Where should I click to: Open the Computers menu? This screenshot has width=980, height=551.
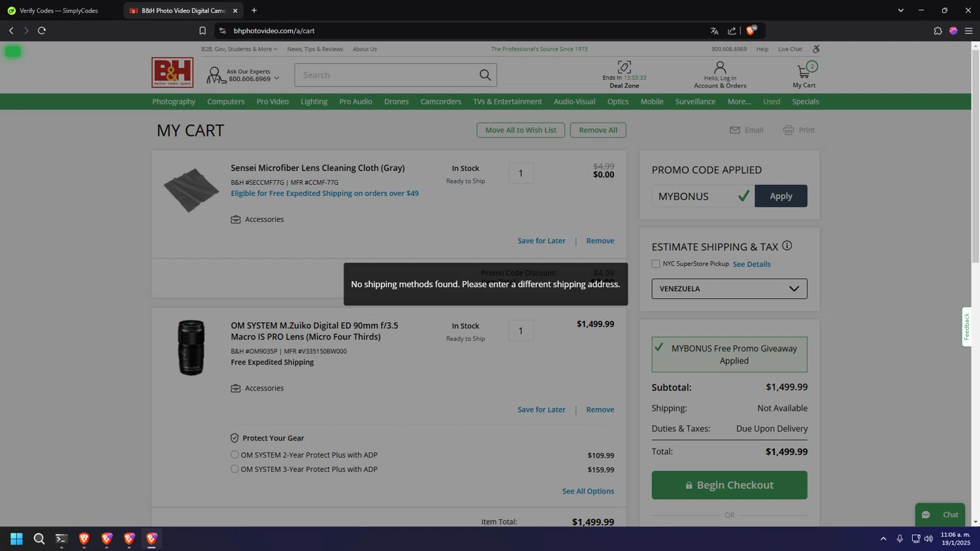click(226, 101)
